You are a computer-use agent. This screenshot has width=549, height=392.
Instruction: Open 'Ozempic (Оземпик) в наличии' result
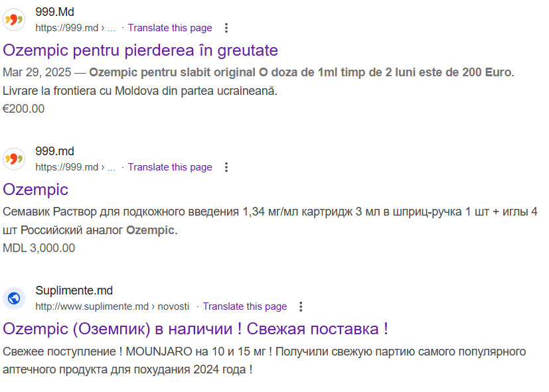[195, 329]
